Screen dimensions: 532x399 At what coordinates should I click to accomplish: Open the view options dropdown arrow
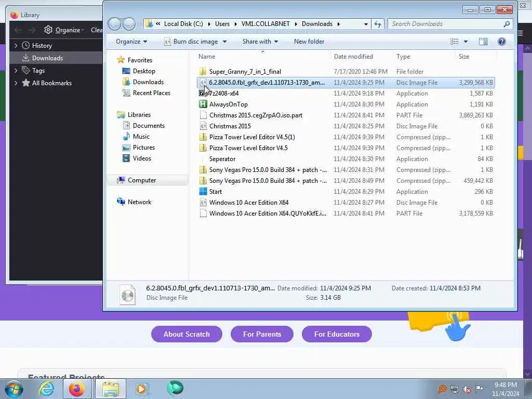pos(465,42)
